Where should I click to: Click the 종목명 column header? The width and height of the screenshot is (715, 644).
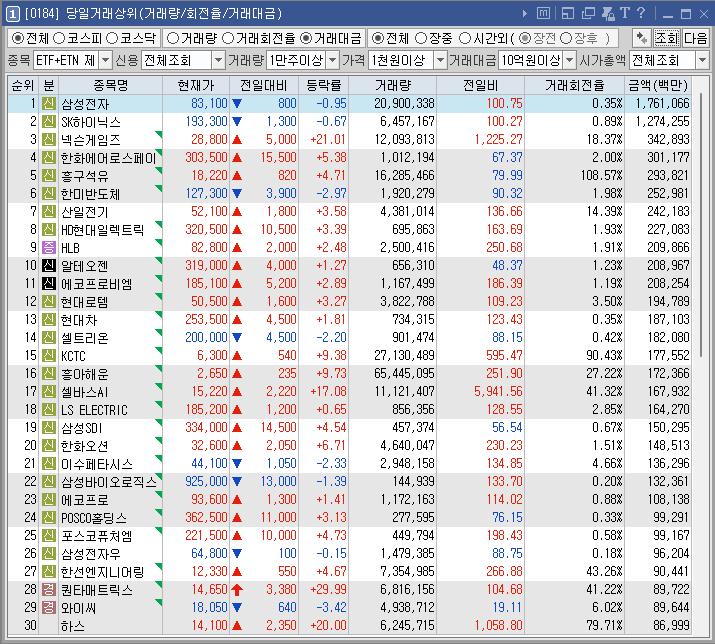[110, 85]
